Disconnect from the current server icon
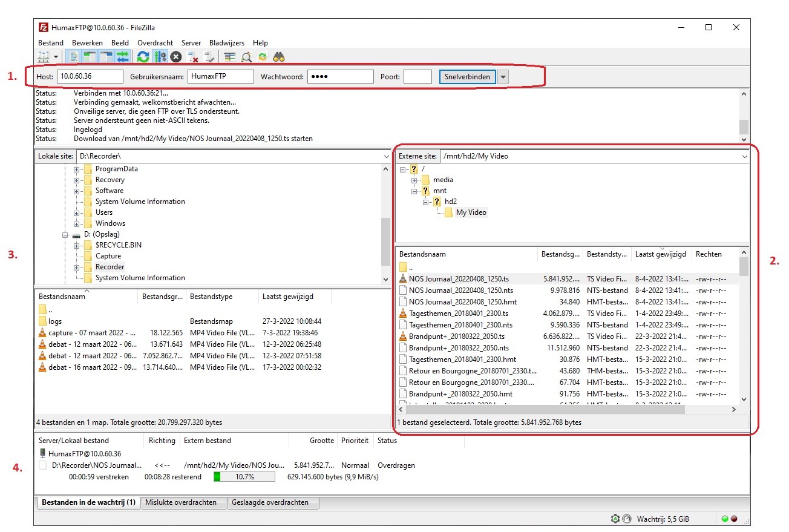 pyautogui.click(x=193, y=57)
